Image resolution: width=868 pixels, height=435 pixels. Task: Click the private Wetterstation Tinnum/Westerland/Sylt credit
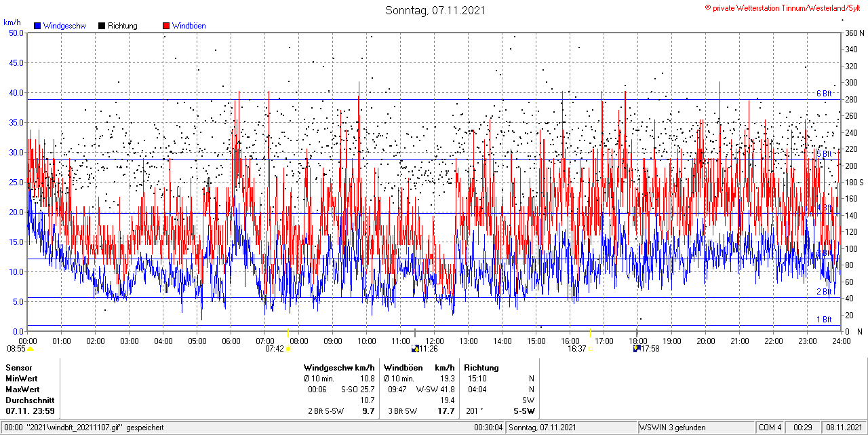pyautogui.click(x=783, y=7)
